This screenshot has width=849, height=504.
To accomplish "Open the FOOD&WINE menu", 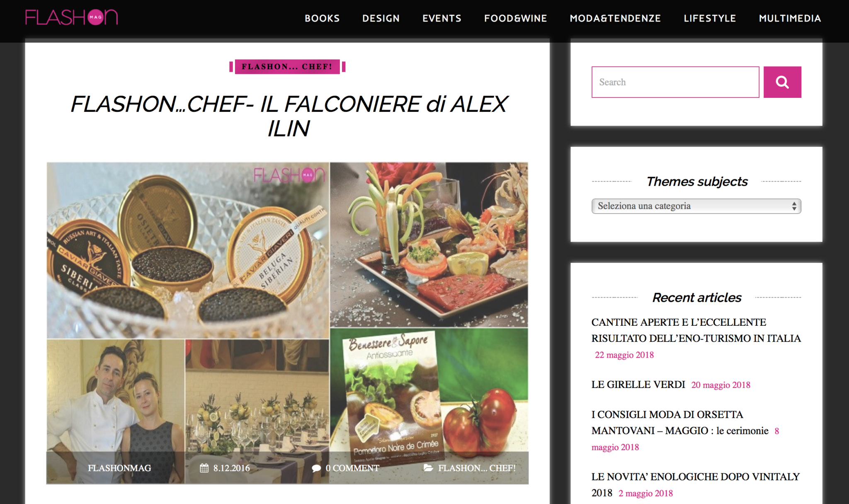I will (x=516, y=18).
